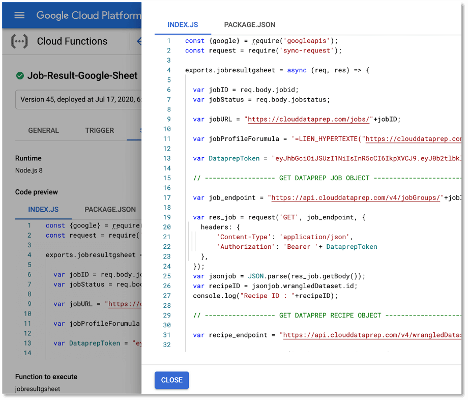Image resolution: width=468 pixels, height=400 pixels.
Task: Open the version 45 deployed dropdown
Action: tap(78, 99)
